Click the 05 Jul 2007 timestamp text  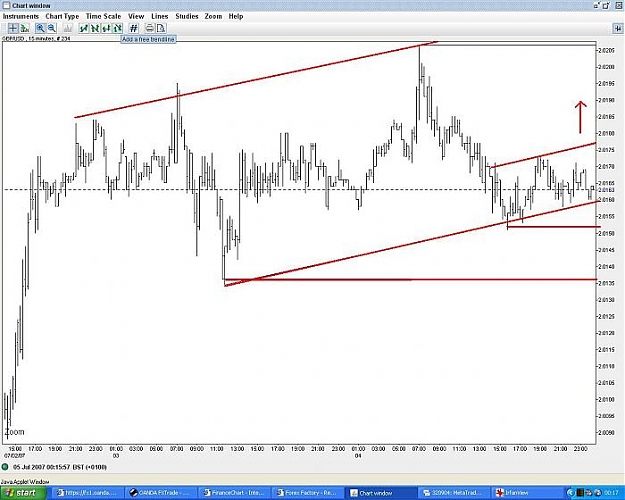tap(60, 467)
